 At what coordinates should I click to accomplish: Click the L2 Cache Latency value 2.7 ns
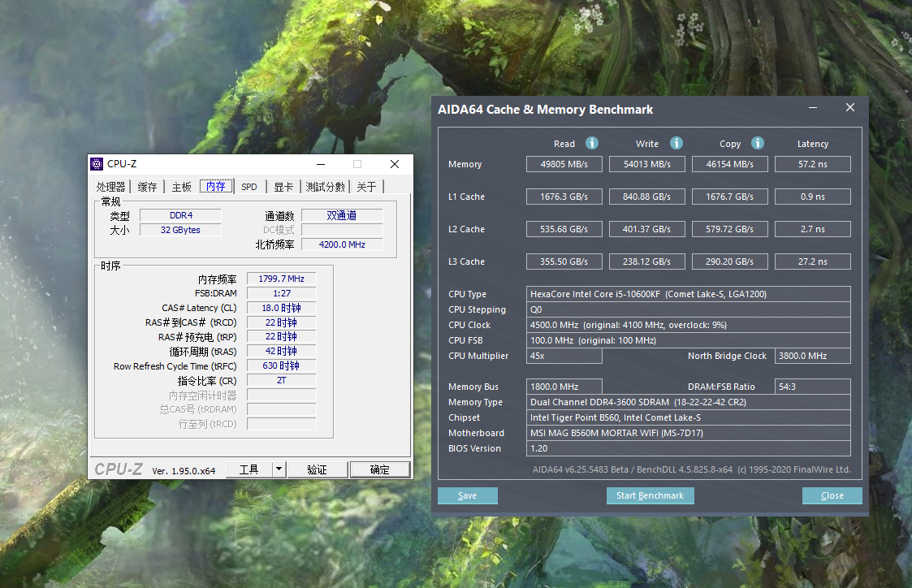[813, 229]
